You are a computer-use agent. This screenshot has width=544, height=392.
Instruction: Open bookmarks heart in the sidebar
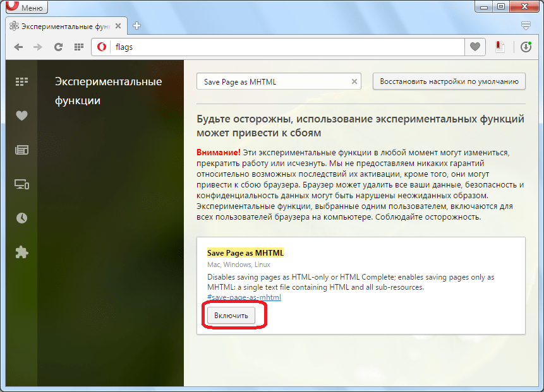point(22,116)
